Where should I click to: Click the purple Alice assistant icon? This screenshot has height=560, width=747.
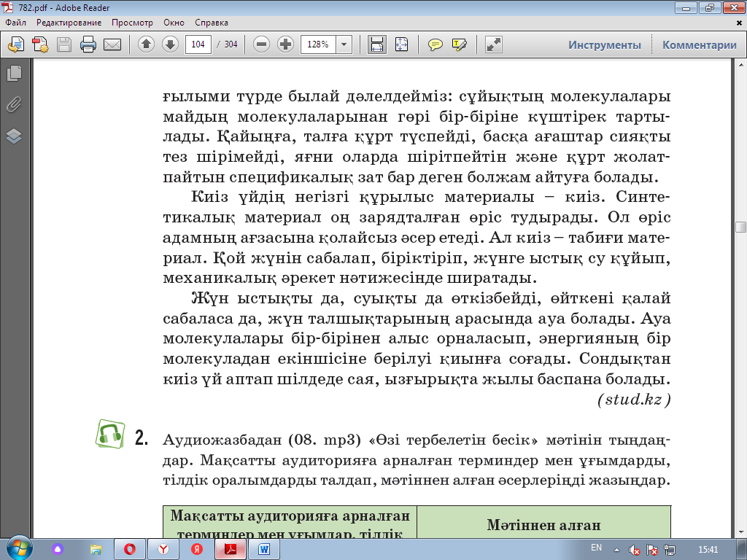coord(58,550)
